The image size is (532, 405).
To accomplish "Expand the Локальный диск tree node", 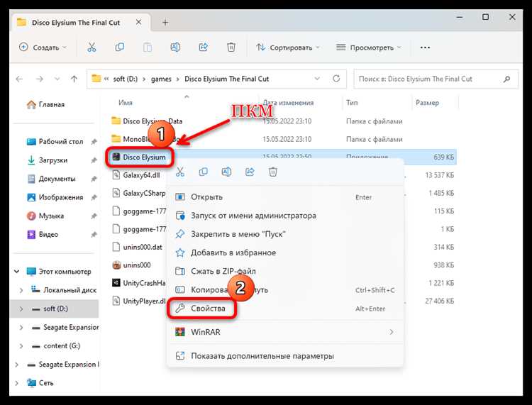I will pos(21,290).
